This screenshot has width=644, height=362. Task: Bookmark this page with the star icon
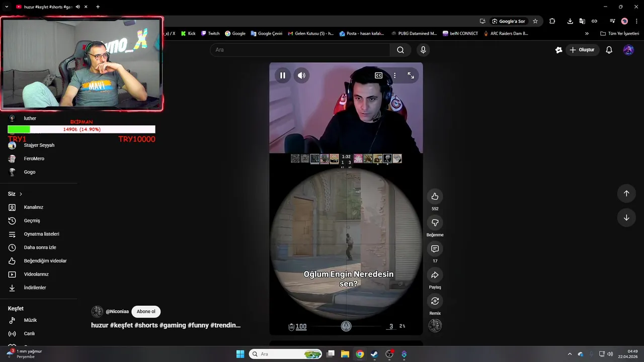tap(535, 21)
